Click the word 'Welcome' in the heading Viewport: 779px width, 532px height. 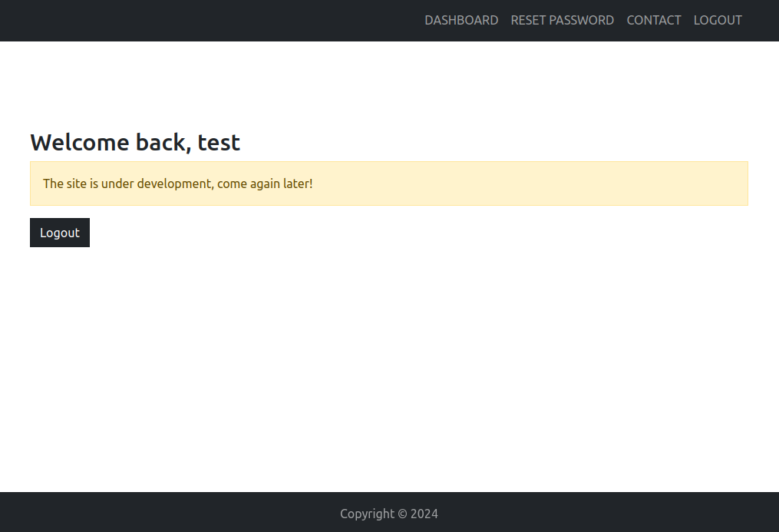click(x=80, y=143)
